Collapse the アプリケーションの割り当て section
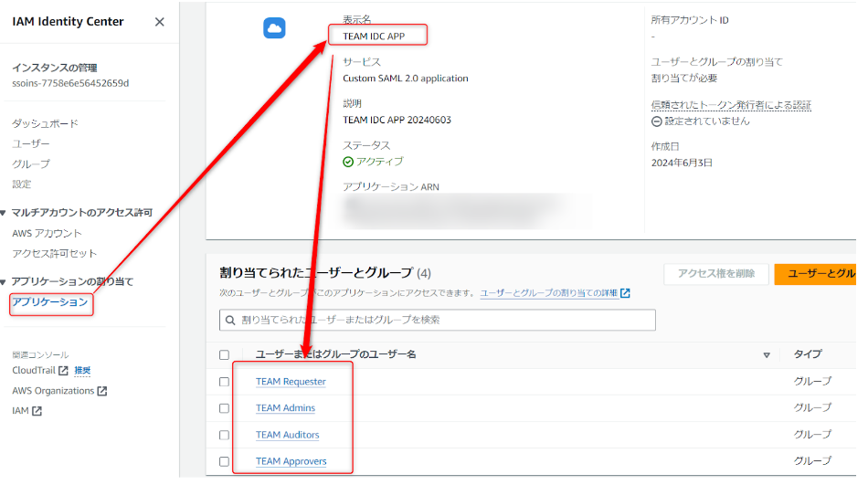 (4, 282)
